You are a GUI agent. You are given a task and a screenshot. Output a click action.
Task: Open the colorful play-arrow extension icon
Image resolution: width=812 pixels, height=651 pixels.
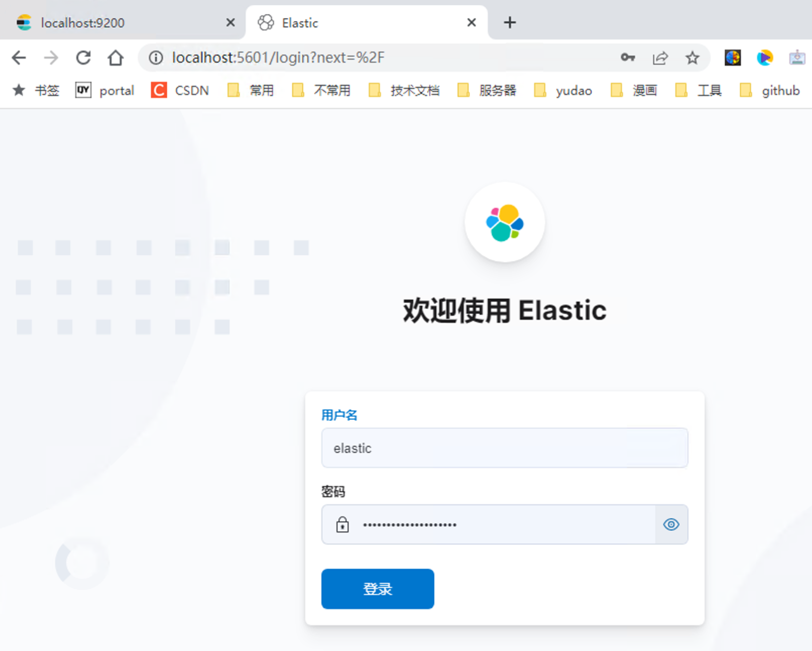coord(765,58)
